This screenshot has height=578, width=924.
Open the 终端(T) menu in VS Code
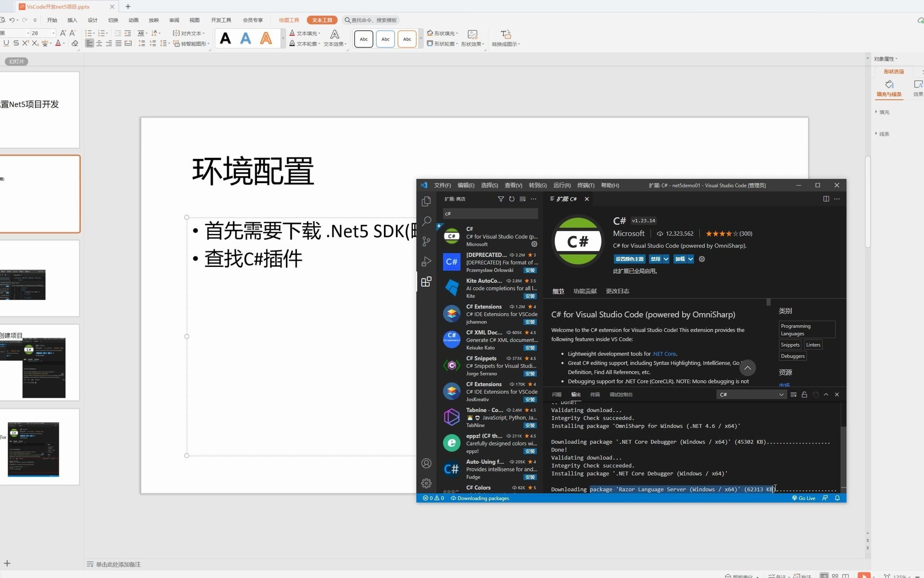(586, 185)
